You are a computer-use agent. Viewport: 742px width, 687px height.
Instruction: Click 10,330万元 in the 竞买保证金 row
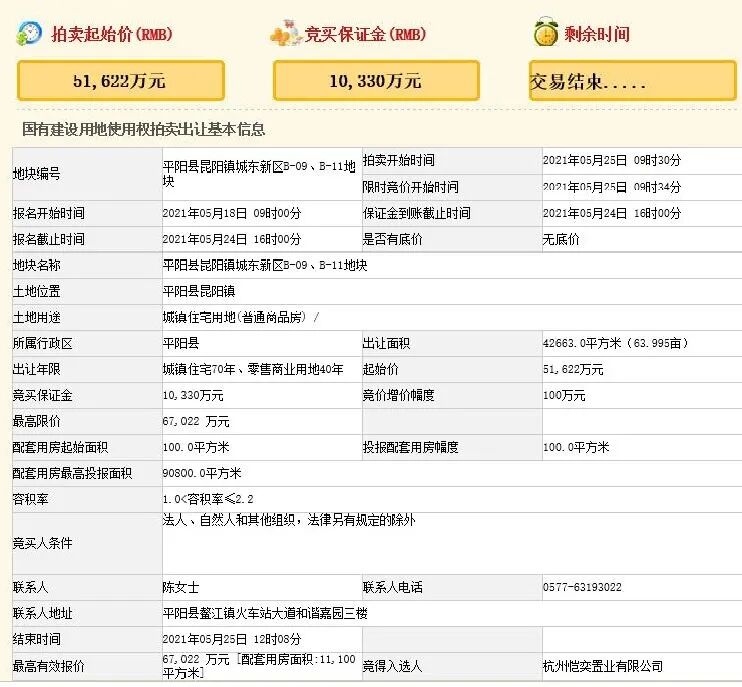point(193,396)
